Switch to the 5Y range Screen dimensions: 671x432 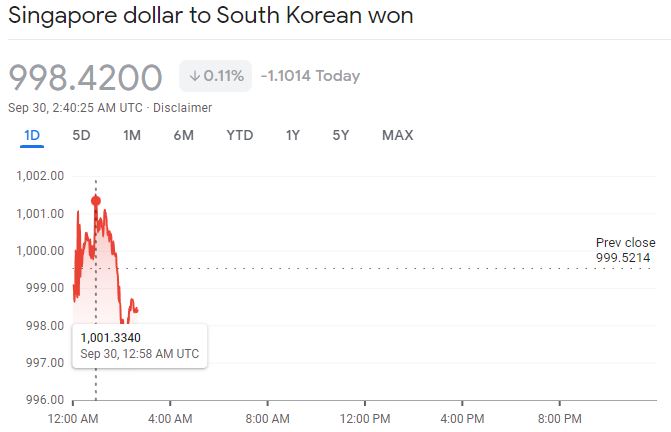[x=341, y=136]
